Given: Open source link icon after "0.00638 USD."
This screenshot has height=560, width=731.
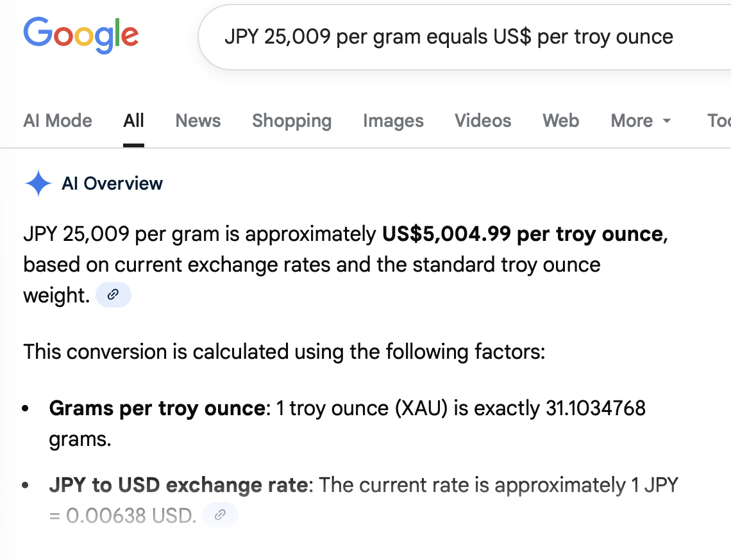Looking at the screenshot, I should 220,515.
